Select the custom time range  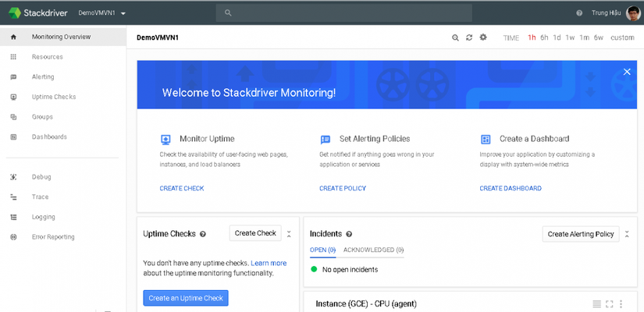click(x=622, y=37)
